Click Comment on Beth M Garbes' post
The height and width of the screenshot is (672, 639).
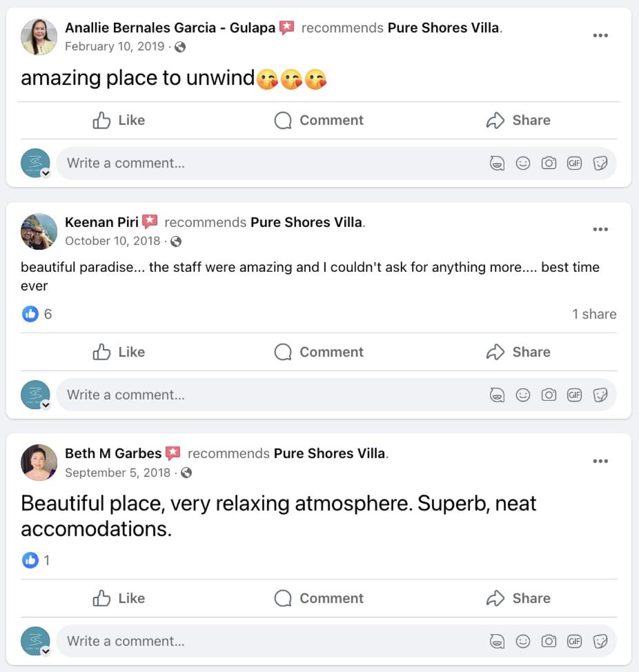pyautogui.click(x=319, y=598)
